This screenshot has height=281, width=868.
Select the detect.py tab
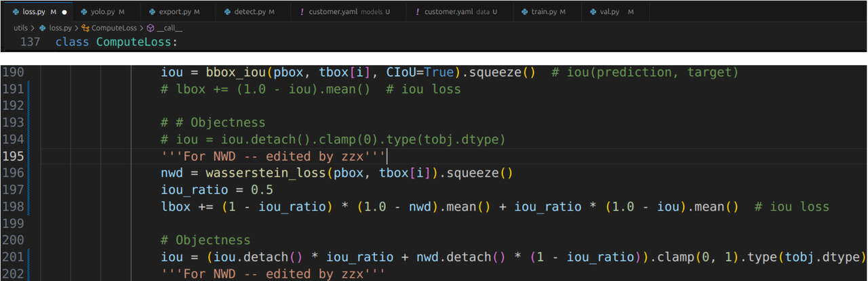coord(253,12)
